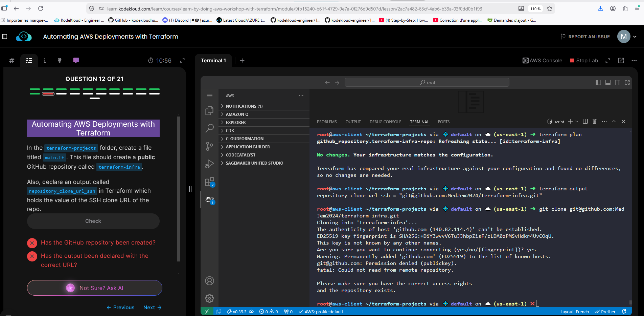Expand NOTIFICATIONS (1) section

tap(264, 106)
